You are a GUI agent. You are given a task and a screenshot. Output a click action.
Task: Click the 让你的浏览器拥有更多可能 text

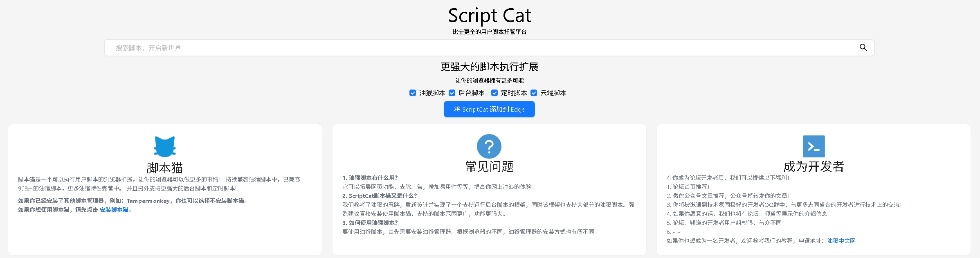click(489, 81)
